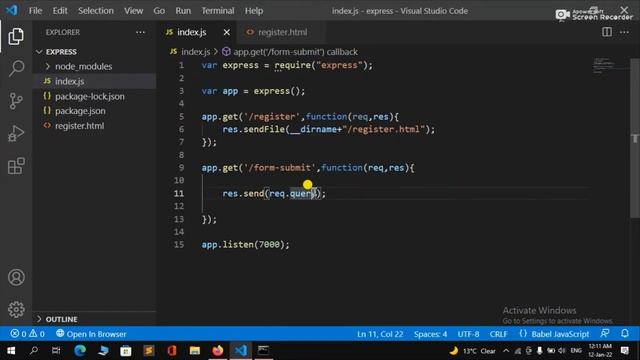
Task: Click index.js in the breadcrumb
Action: [196, 52]
